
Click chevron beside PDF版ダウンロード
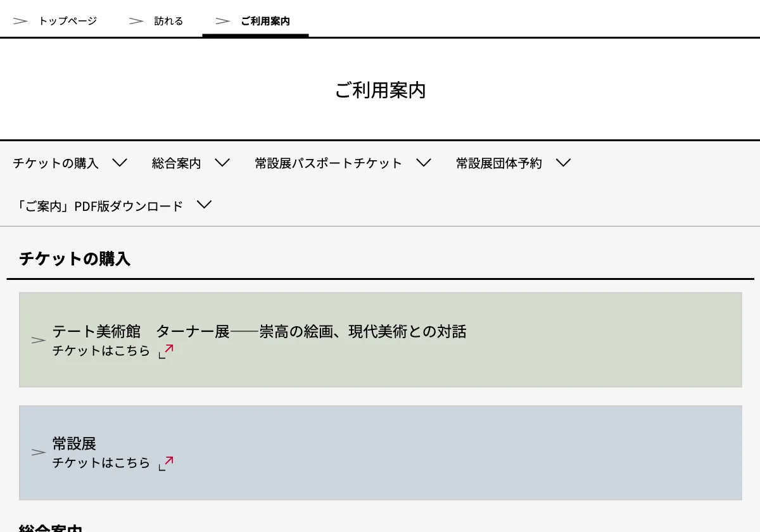pos(204,205)
